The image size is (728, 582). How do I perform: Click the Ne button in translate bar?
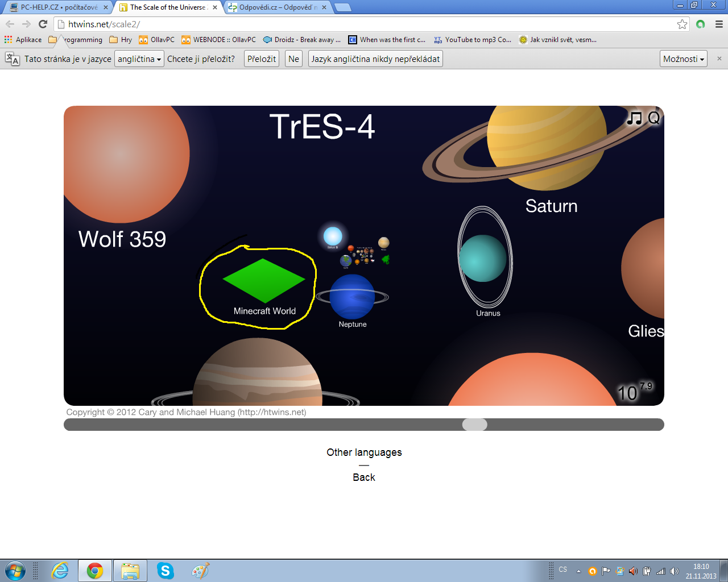pyautogui.click(x=293, y=59)
